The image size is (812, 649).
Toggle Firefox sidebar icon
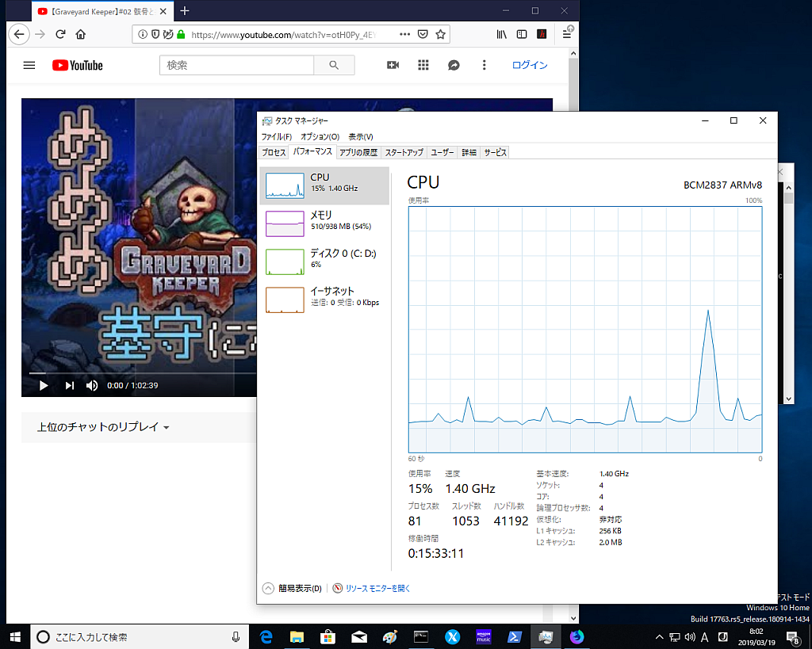[x=522, y=35]
